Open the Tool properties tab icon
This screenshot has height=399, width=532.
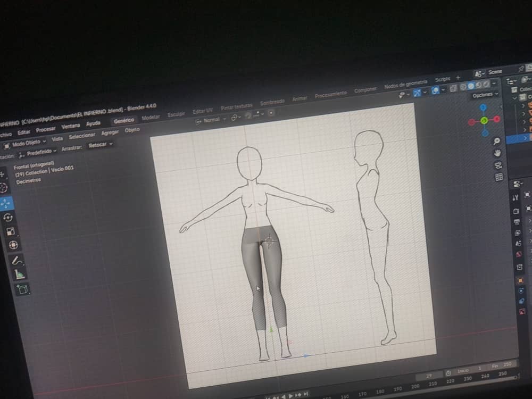click(x=515, y=197)
